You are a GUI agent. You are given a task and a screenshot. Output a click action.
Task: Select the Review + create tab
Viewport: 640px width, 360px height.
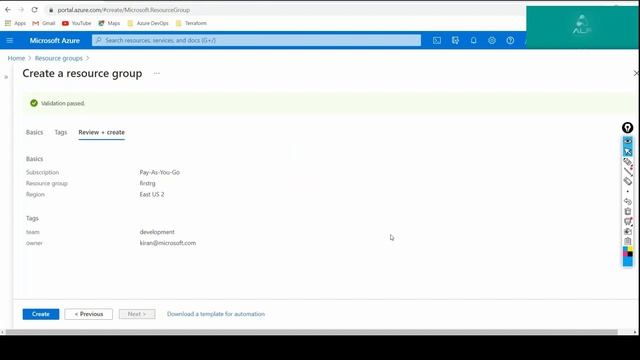click(102, 132)
